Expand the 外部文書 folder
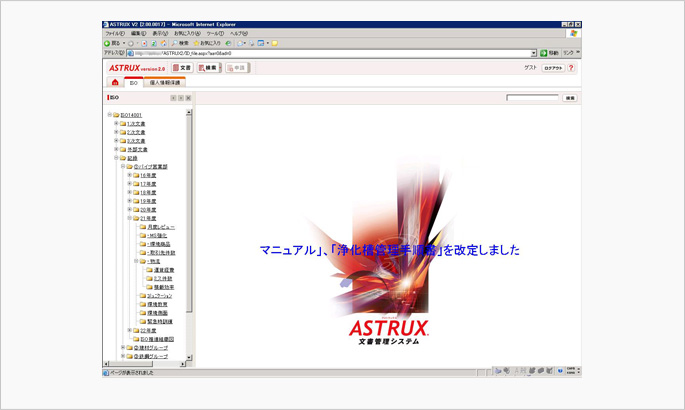This screenshot has height=410, width=685. click(x=116, y=149)
